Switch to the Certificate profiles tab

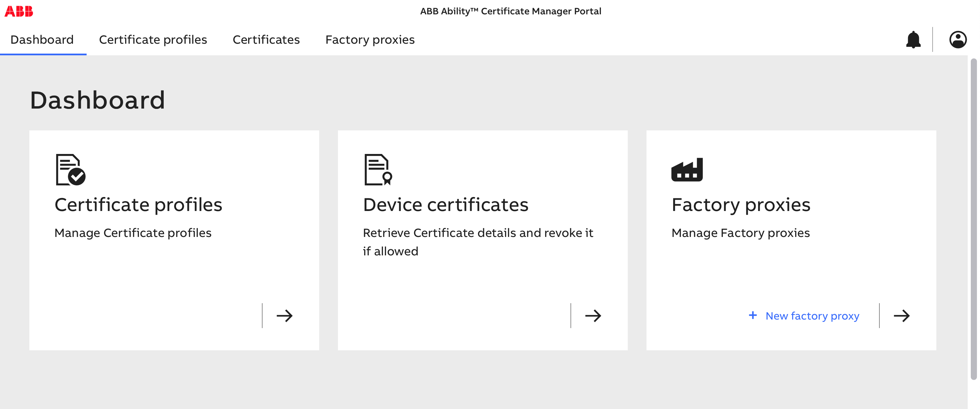tap(153, 40)
